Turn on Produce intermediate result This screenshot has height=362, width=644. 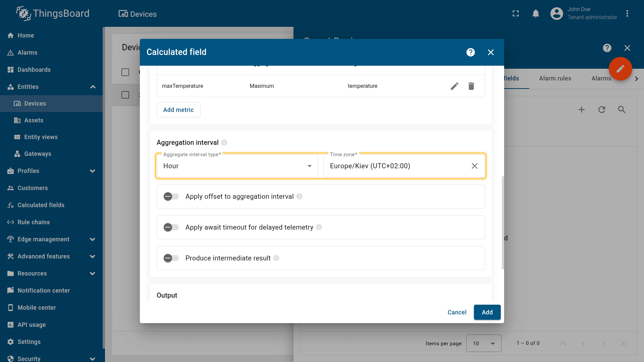tap(171, 258)
